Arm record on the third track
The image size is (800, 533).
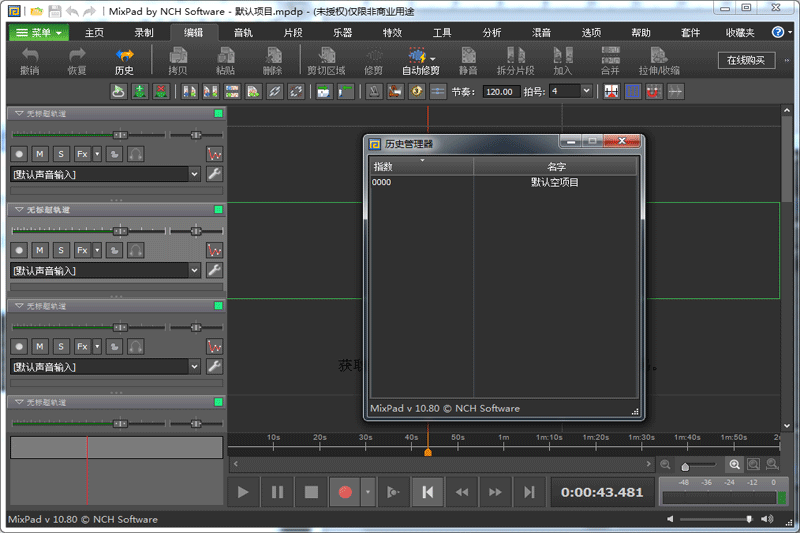[x=19, y=346]
